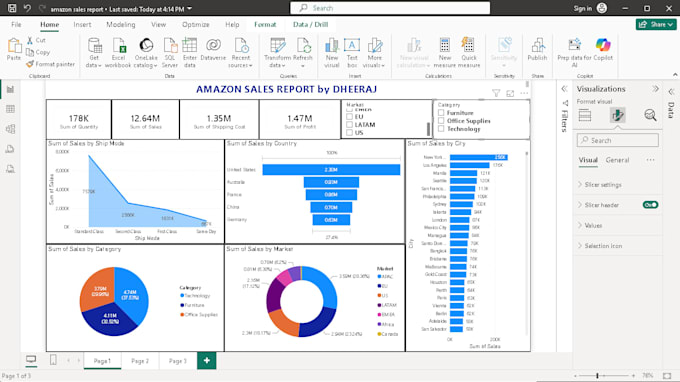Add a New visual
This screenshot has width=680, height=382.
coord(332,53)
